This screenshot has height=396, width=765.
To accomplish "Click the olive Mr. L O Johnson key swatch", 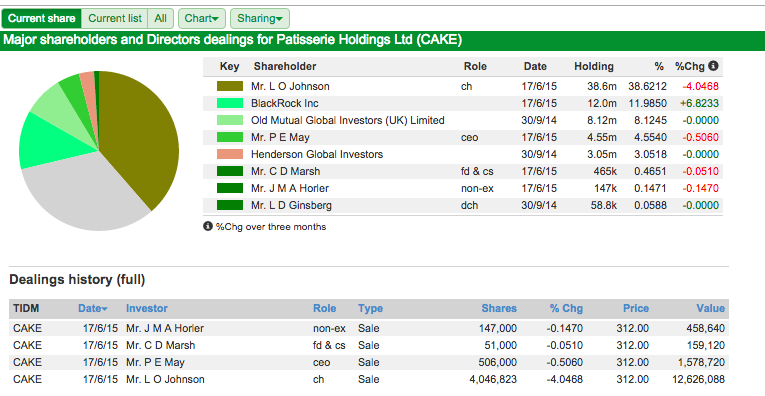I will click(x=230, y=86).
